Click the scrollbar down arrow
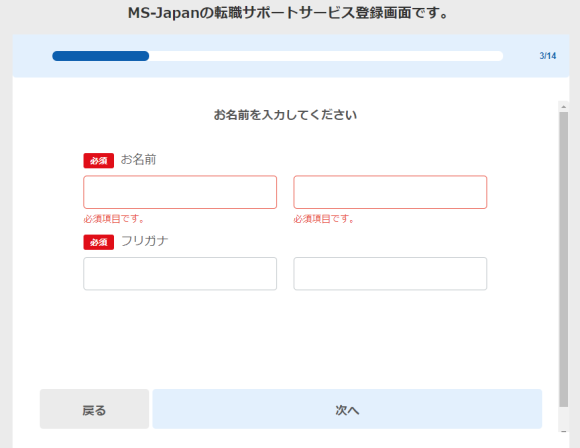 (563, 431)
